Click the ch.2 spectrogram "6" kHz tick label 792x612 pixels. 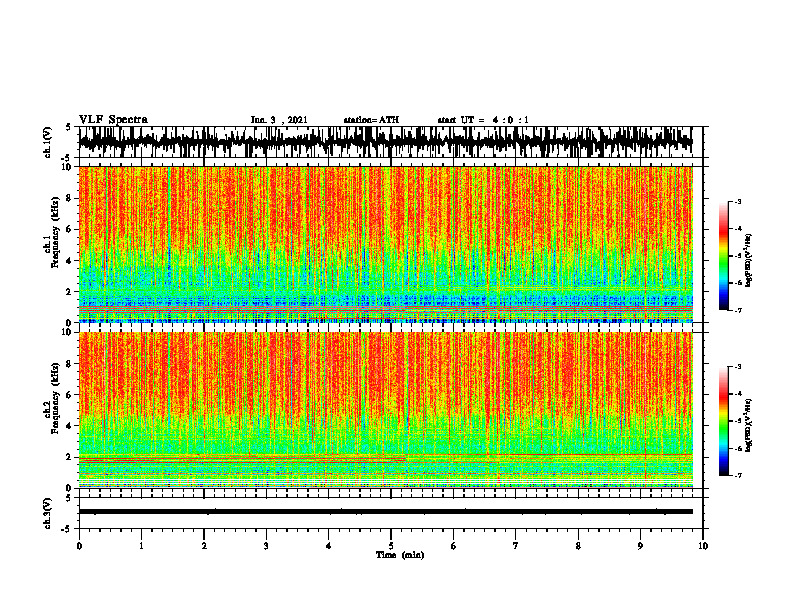click(x=70, y=395)
